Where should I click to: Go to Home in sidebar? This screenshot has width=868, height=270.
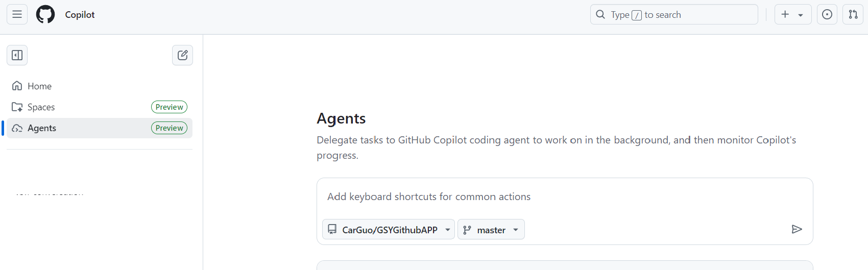point(100,86)
